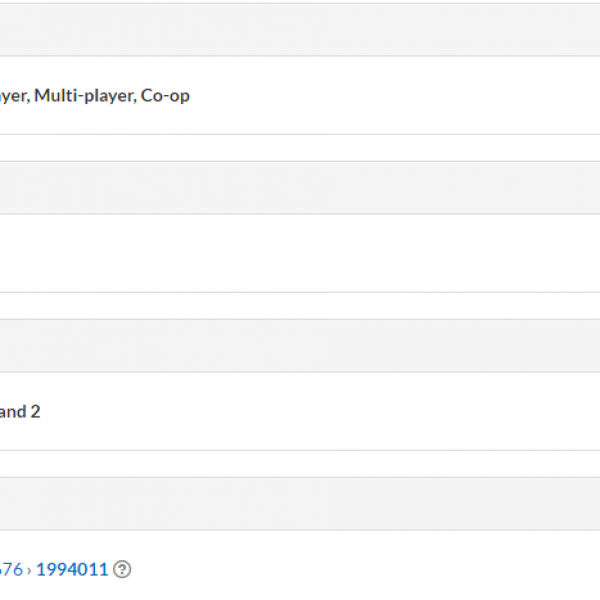This screenshot has width=600, height=600.
Task: Click the gray header bar below Multi-player row
Action: 300,187
